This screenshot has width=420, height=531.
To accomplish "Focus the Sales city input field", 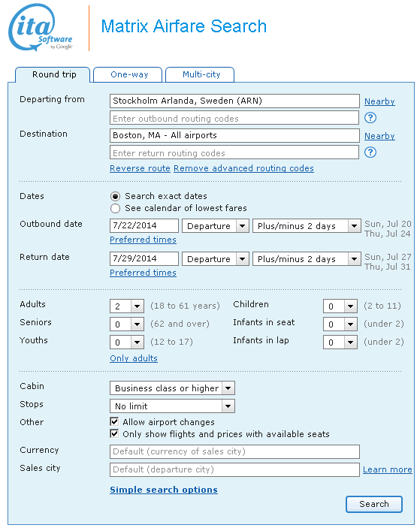I will click(x=234, y=469).
